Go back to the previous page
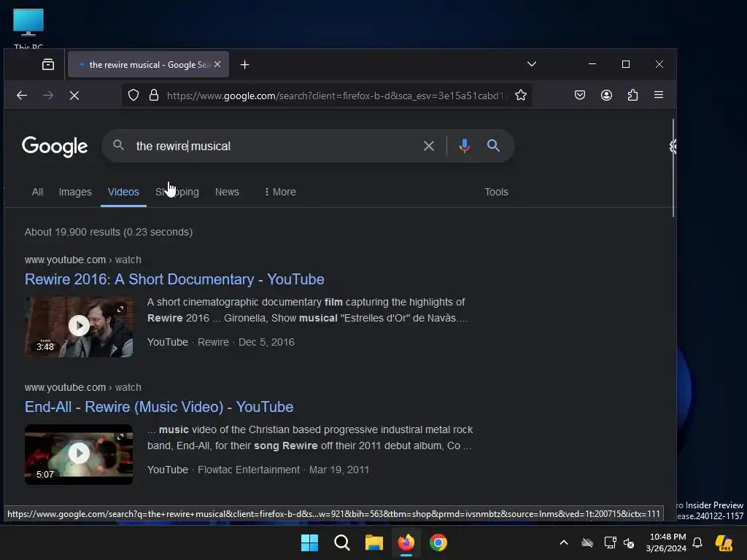Screen dimensions: 747x560 click(x=22, y=96)
